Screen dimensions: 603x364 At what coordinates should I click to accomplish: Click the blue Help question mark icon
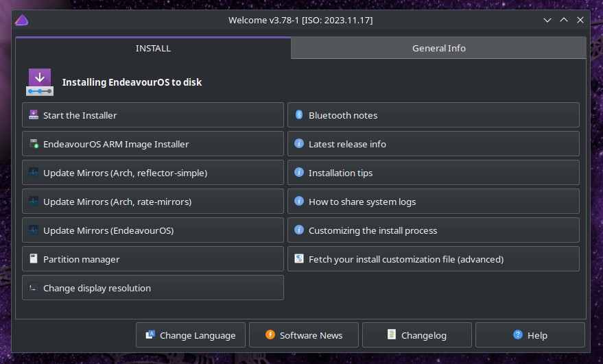coord(518,335)
